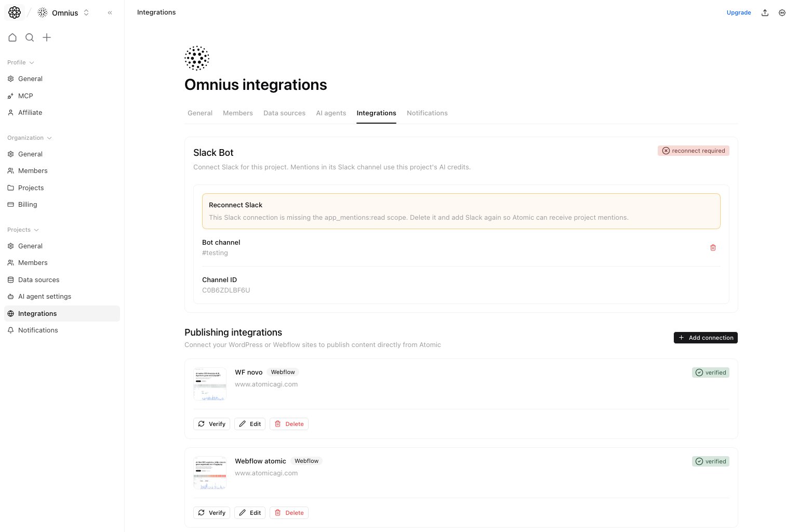Select Integrations in the sidebar
This screenshot has height=532, width=798.
(62, 314)
